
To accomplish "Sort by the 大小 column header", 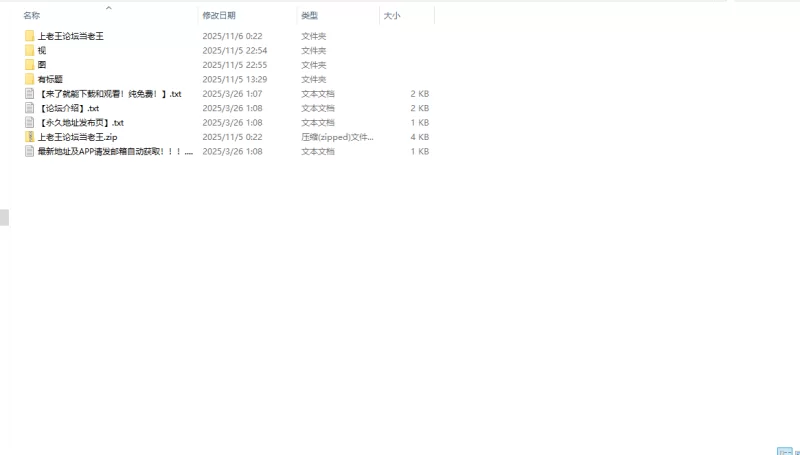I will click(x=392, y=15).
